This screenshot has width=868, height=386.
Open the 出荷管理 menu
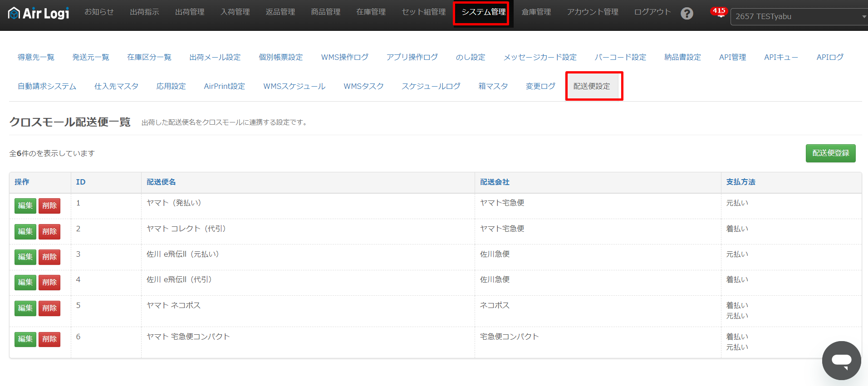[190, 12]
